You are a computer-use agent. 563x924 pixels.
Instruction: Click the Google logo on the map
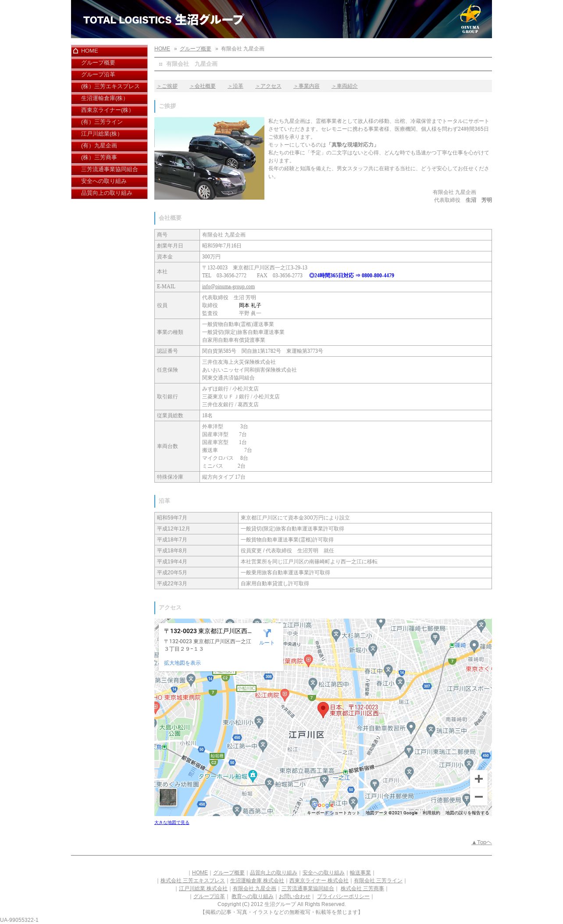pyautogui.click(x=323, y=805)
